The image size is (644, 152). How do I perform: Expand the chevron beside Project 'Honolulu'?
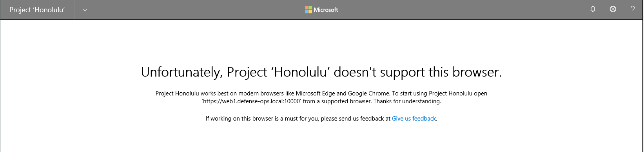coord(85,10)
